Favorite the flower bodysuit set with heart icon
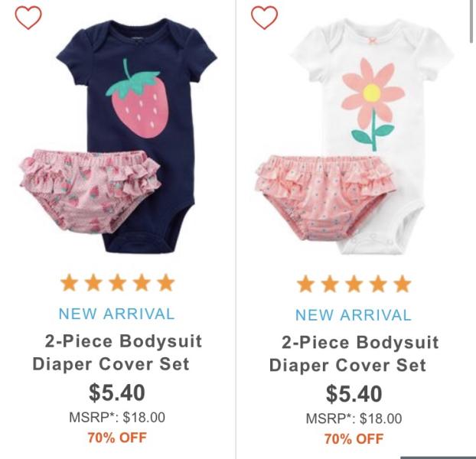Viewport: 476px width, 459px height. tap(264, 18)
